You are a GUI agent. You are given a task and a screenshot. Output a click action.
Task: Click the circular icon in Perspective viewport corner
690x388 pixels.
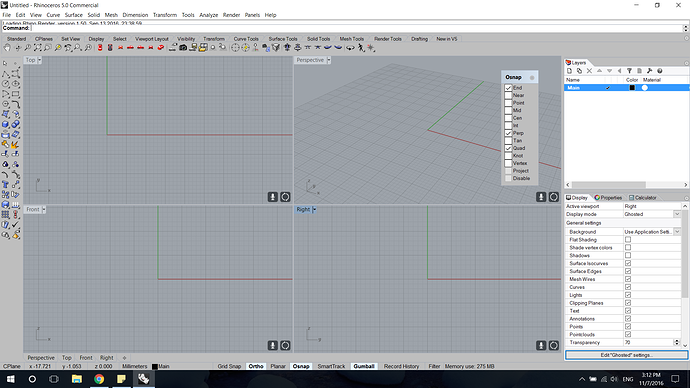click(x=554, y=197)
